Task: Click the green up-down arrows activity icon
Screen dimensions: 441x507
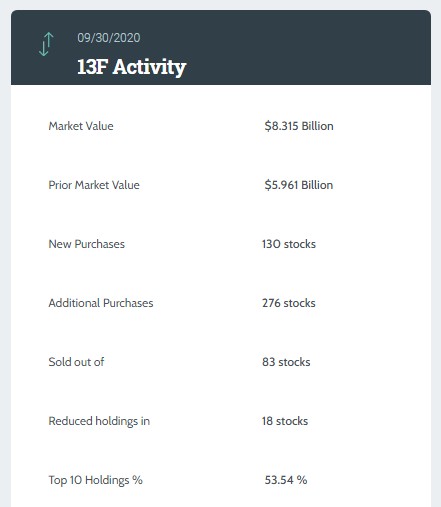Action: point(46,44)
